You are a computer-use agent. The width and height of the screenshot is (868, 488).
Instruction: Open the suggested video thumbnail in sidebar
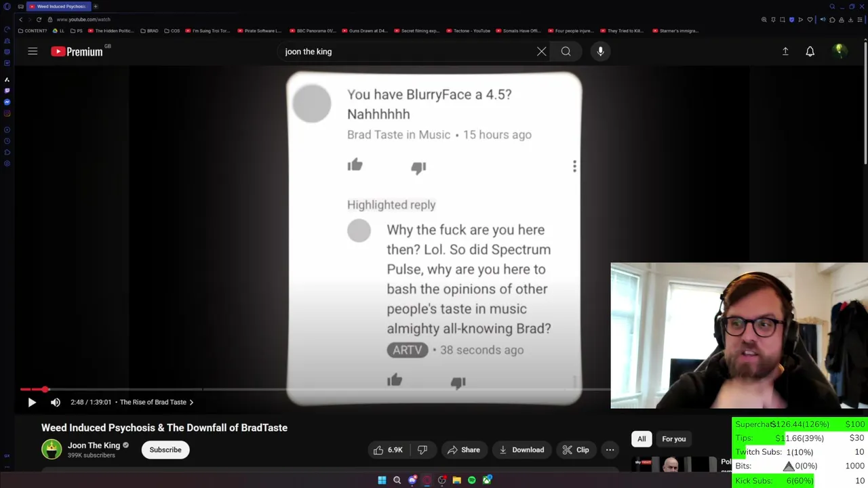[x=674, y=464]
